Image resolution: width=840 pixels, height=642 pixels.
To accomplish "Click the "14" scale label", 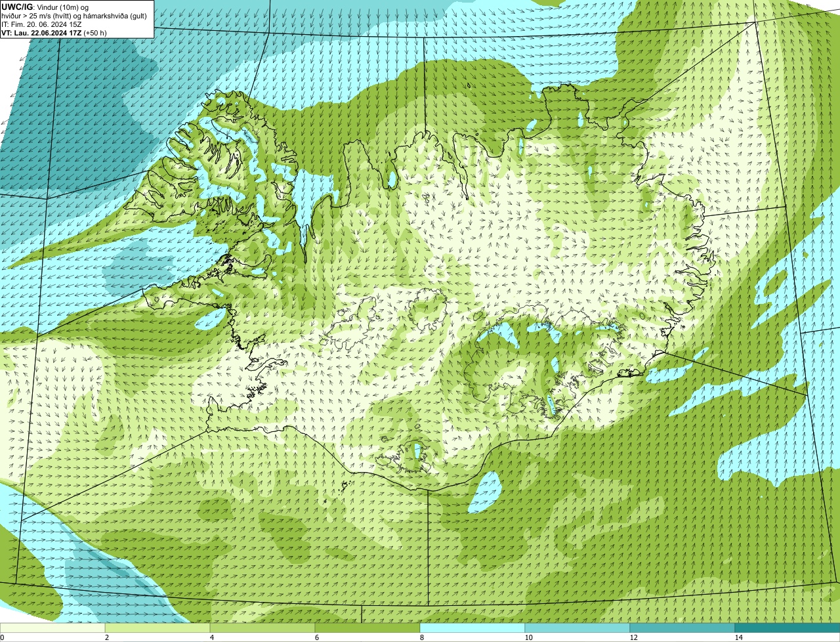I will [738, 637].
